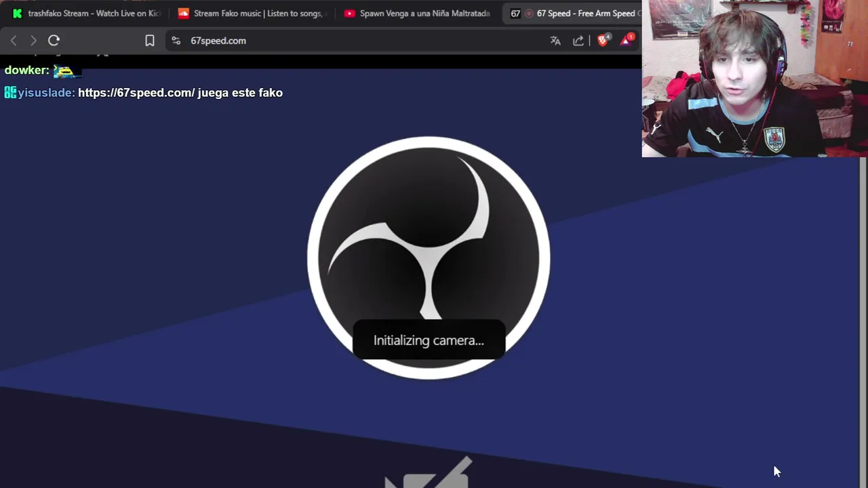Click the Initializing camera... status label
Image resolution: width=868 pixels, height=488 pixels.
click(x=429, y=340)
